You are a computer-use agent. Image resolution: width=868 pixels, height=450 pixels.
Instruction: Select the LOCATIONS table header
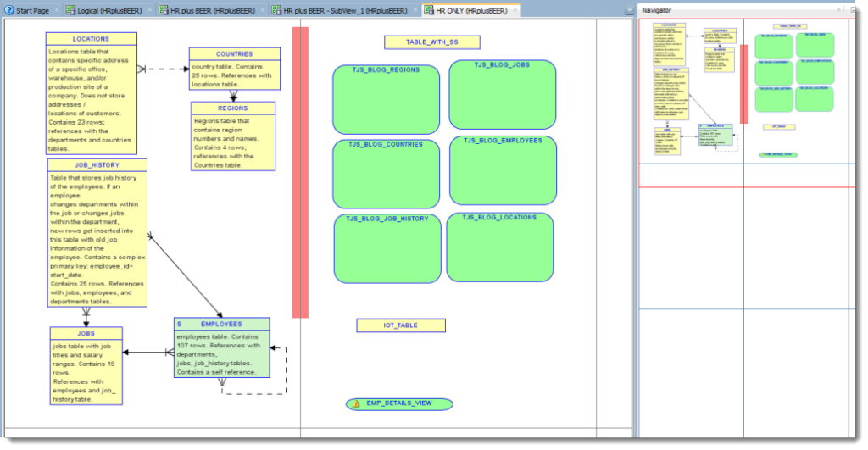(92, 39)
